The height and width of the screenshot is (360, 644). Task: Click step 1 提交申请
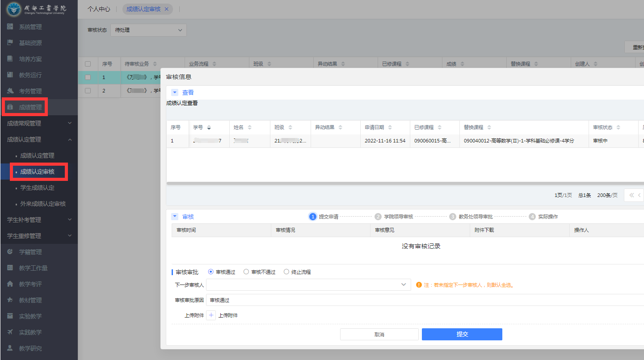pos(324,217)
